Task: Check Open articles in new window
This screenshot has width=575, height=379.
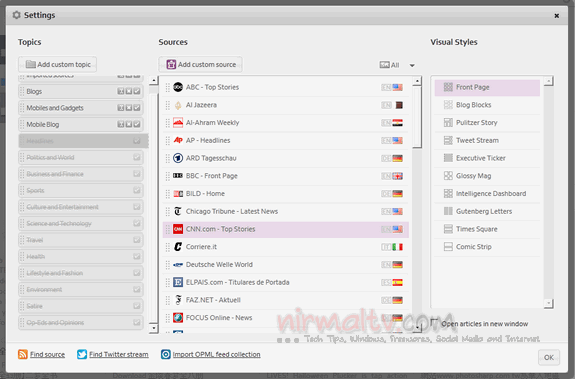Action: click(434, 323)
